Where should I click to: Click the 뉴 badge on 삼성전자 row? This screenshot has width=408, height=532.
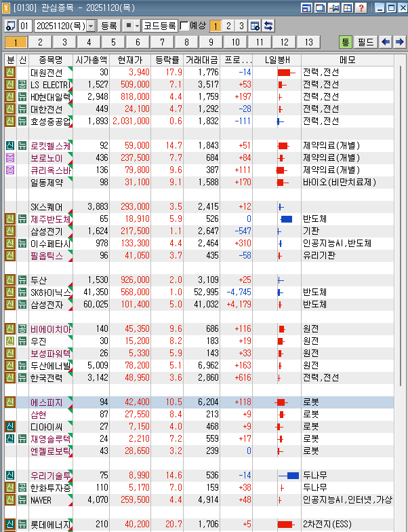coord(22,304)
